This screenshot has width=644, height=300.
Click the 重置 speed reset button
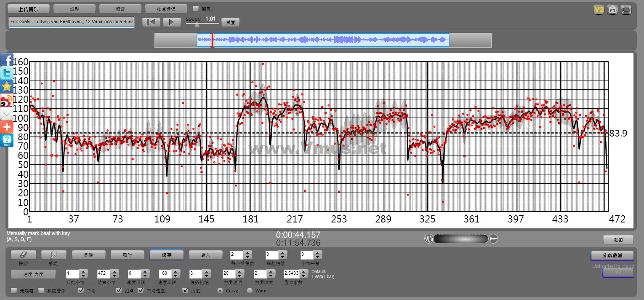point(230,22)
